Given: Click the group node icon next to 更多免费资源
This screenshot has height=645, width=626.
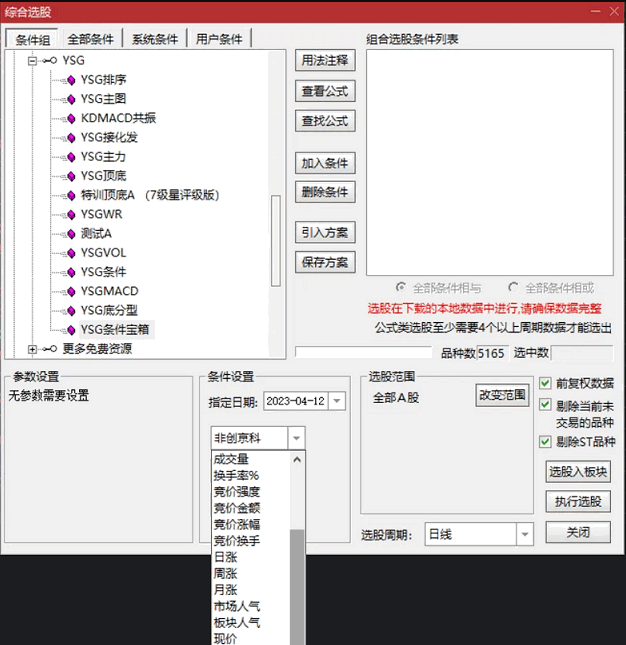Looking at the screenshot, I should (x=50, y=349).
